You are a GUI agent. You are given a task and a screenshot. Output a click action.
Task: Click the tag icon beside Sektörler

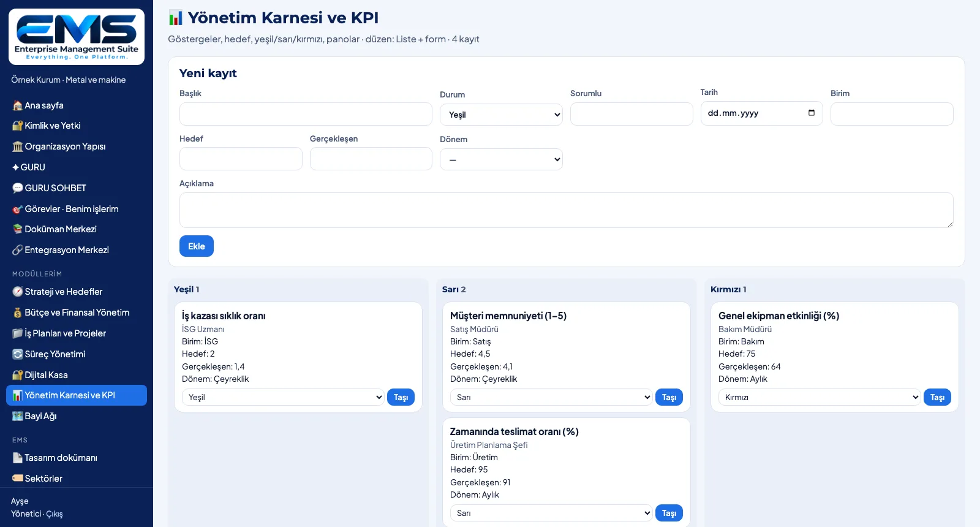pyautogui.click(x=18, y=479)
